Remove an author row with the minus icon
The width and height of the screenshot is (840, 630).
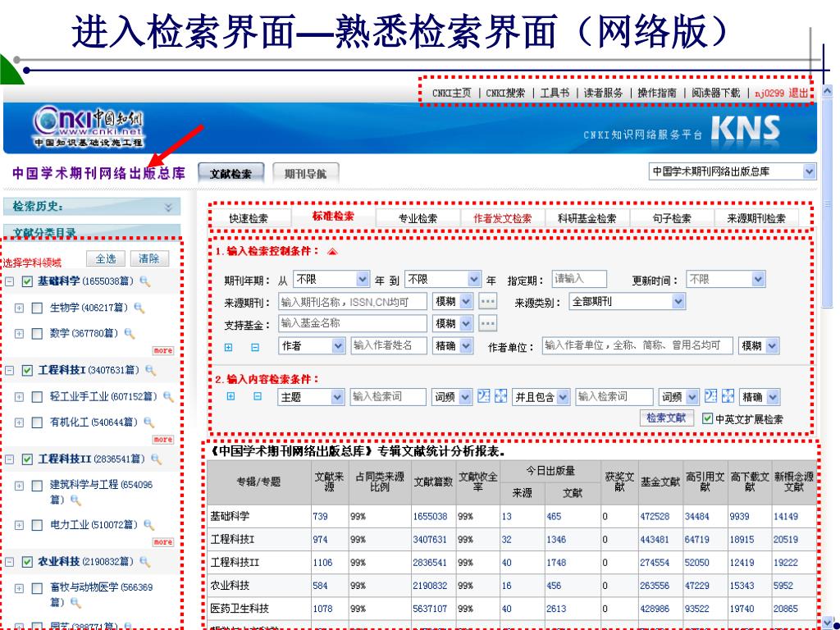[x=255, y=347]
